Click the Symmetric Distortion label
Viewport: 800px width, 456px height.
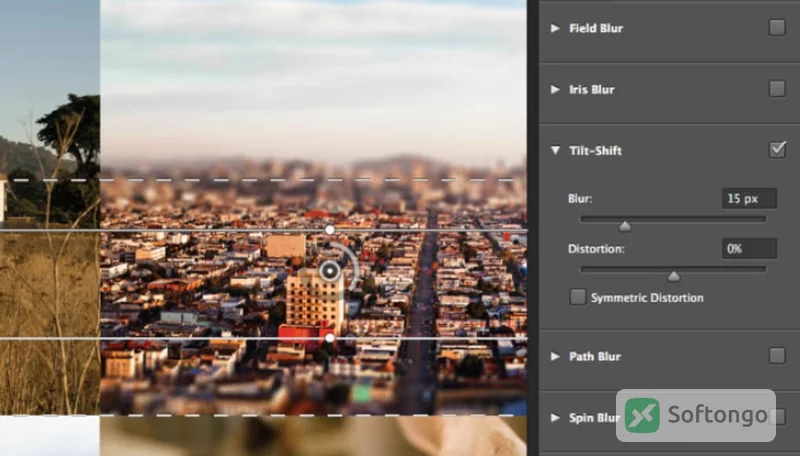click(x=647, y=297)
